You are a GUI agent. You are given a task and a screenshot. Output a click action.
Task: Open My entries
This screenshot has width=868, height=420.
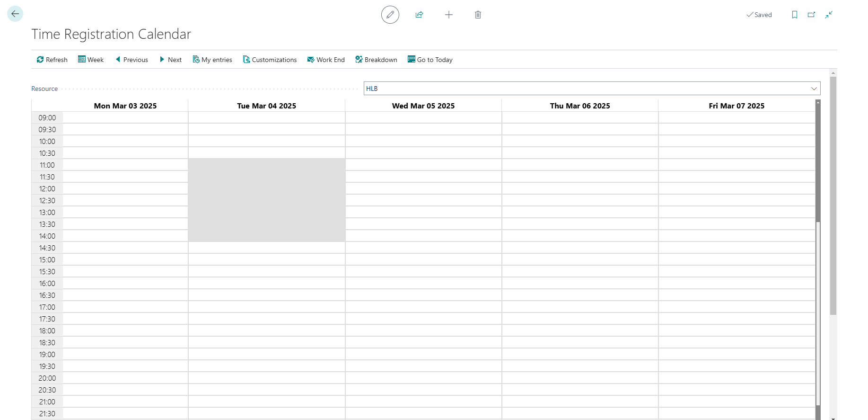click(x=212, y=60)
